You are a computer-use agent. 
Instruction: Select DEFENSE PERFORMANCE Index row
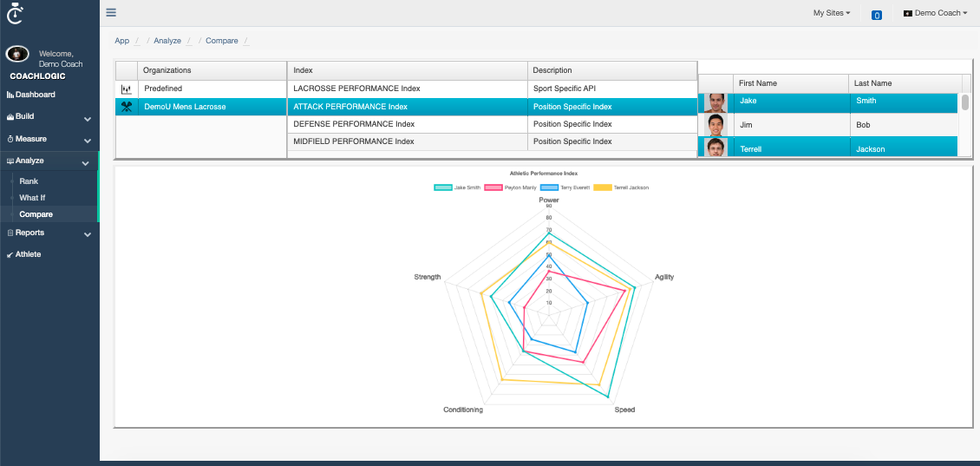(356, 124)
